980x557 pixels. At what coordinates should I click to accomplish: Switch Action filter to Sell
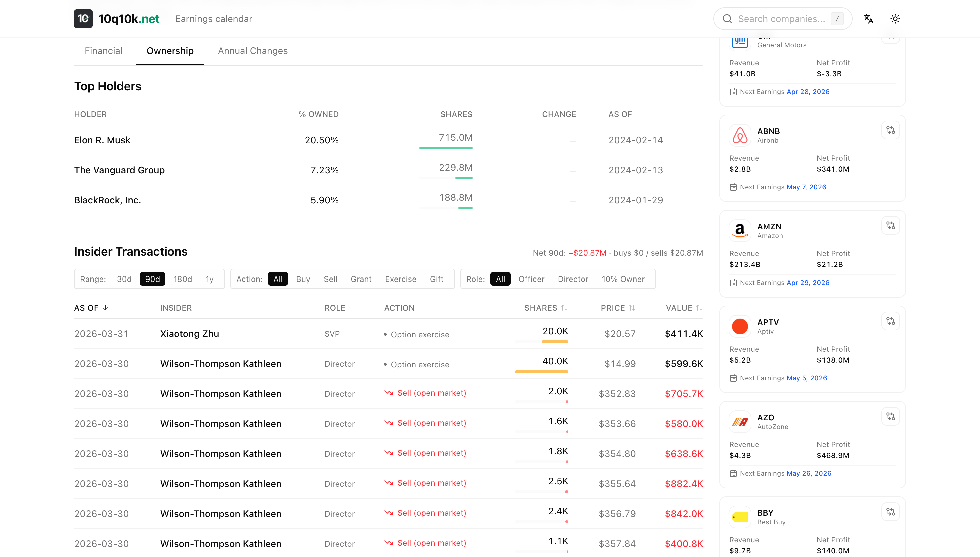(330, 279)
